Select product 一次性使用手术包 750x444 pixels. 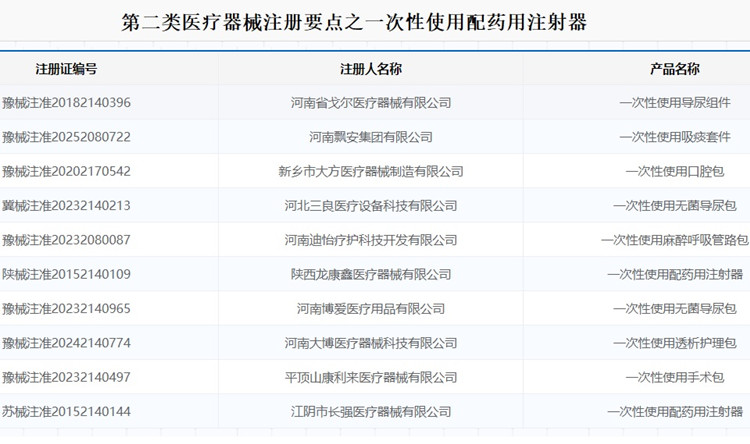[x=675, y=377]
